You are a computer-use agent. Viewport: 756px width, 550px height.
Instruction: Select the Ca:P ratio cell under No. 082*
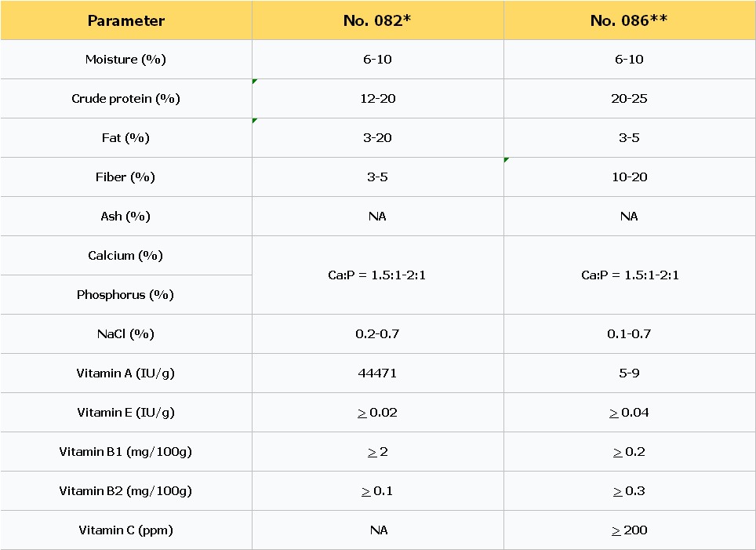(377, 275)
